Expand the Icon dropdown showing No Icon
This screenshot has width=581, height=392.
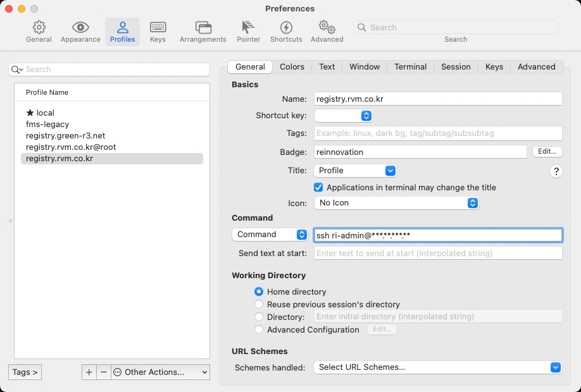point(396,203)
